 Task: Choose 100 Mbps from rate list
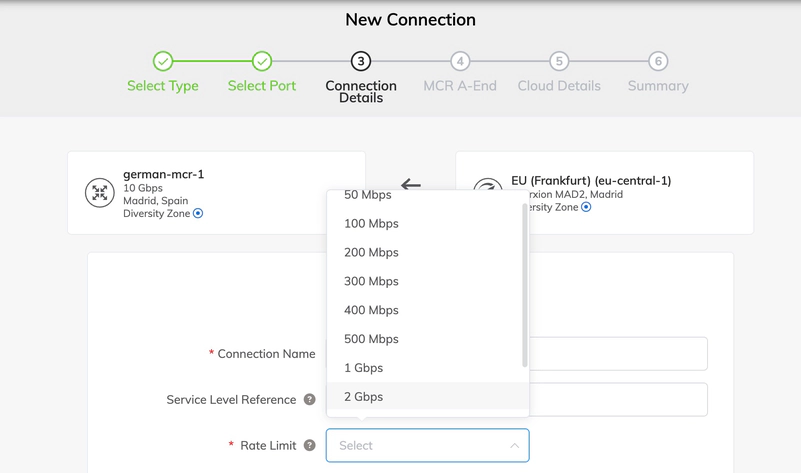point(371,223)
